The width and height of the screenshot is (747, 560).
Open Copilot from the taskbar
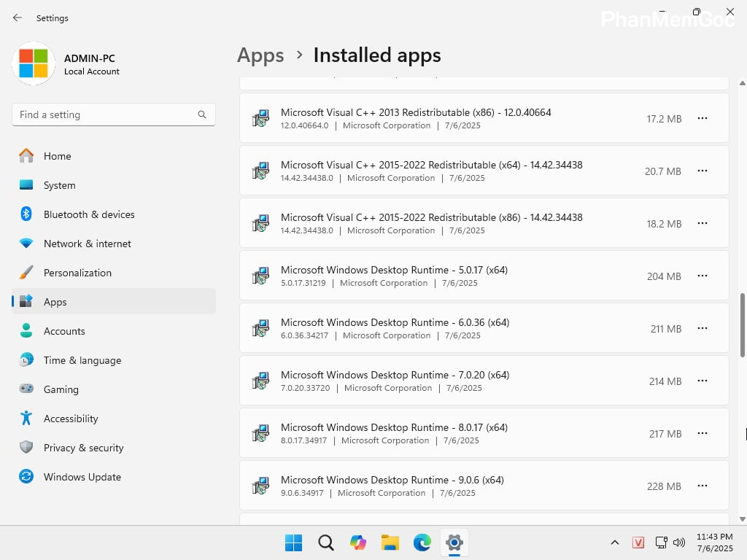click(x=357, y=542)
